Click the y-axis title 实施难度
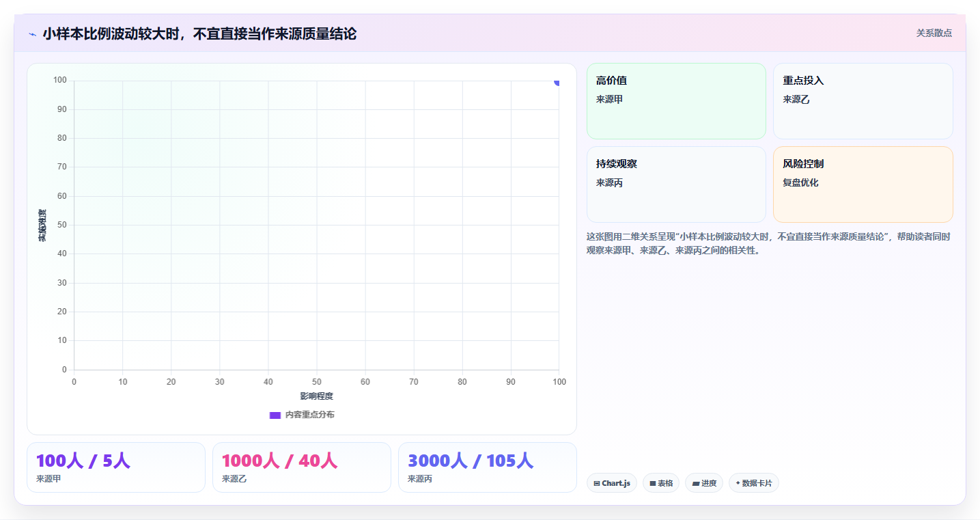The height and width of the screenshot is (520, 980). click(42, 225)
